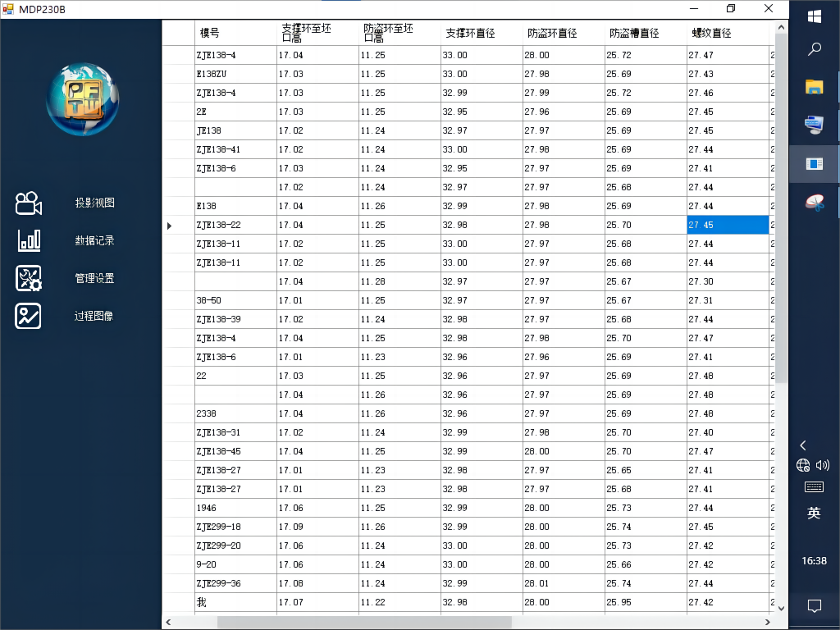This screenshot has width=840, height=630.
Task: Select cell ZJE299-18
Action: tap(235, 527)
